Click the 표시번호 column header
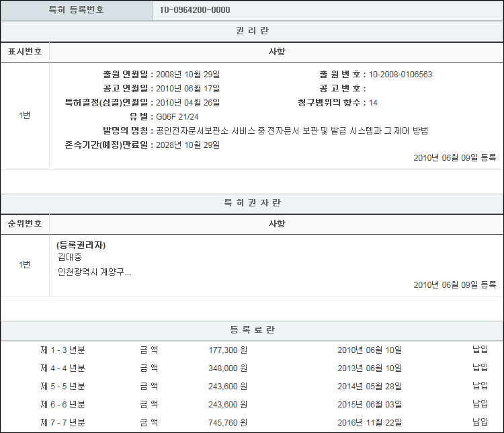504x433 pixels. [x=25, y=52]
